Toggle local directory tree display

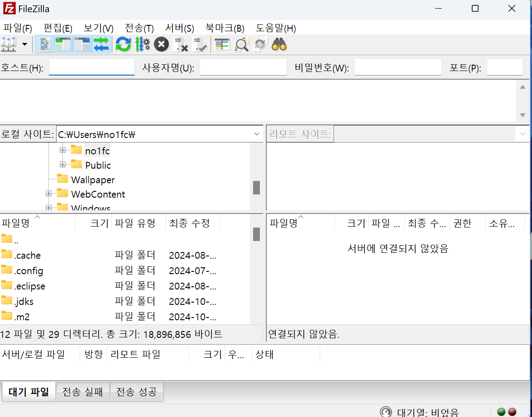click(x=63, y=44)
